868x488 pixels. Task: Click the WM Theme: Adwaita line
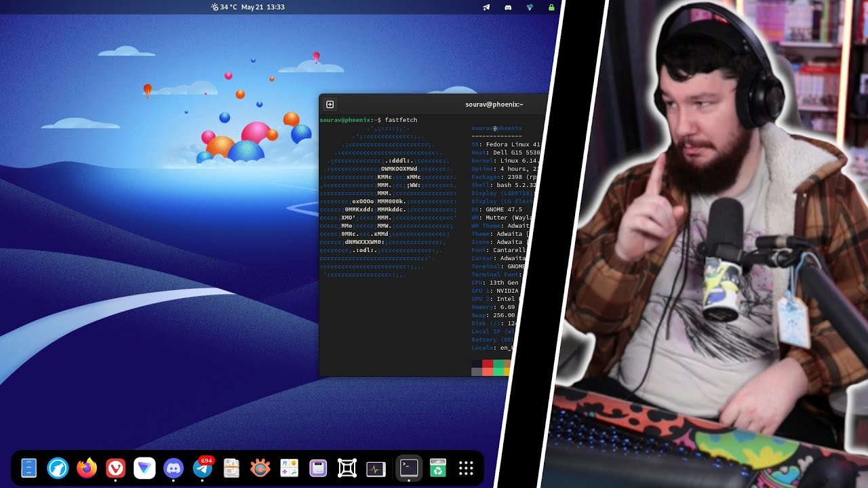point(502,226)
